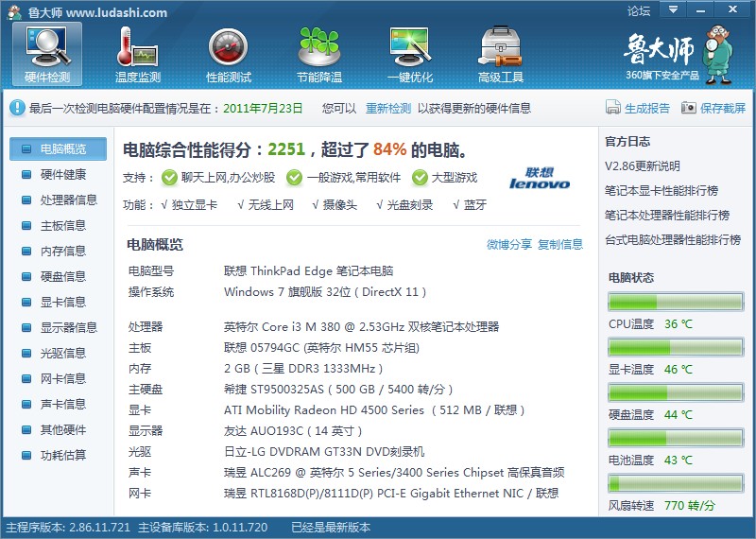The height and width of the screenshot is (539, 756).
Task: Click the date 2011年7月23日
Action: tap(263, 108)
